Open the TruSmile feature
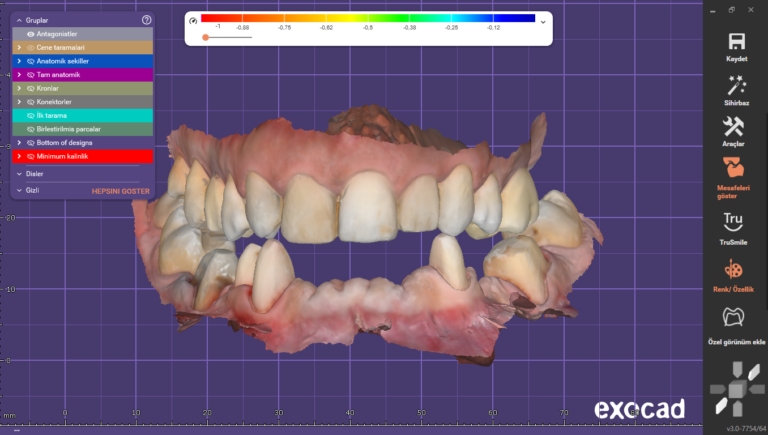The image size is (768, 435). click(736, 221)
